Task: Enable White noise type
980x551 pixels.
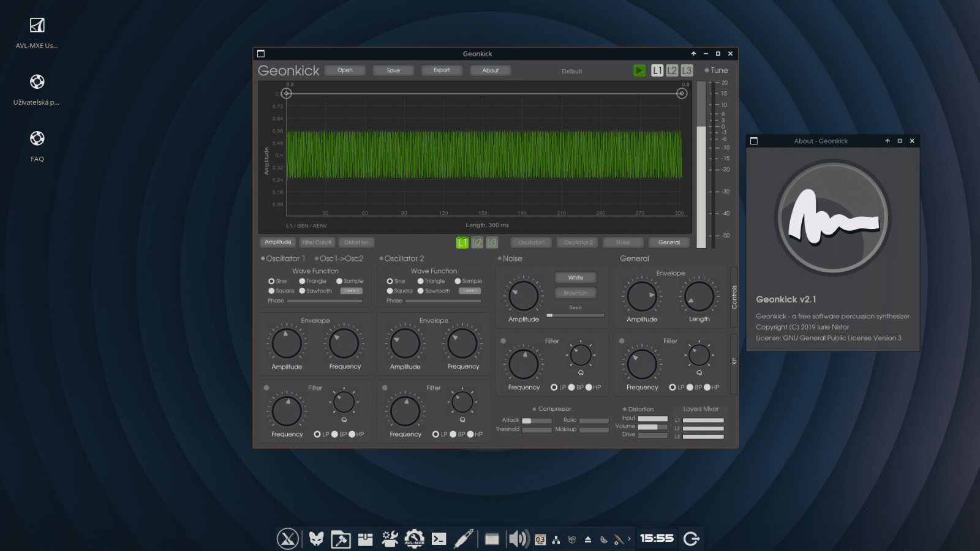Action: click(x=575, y=277)
